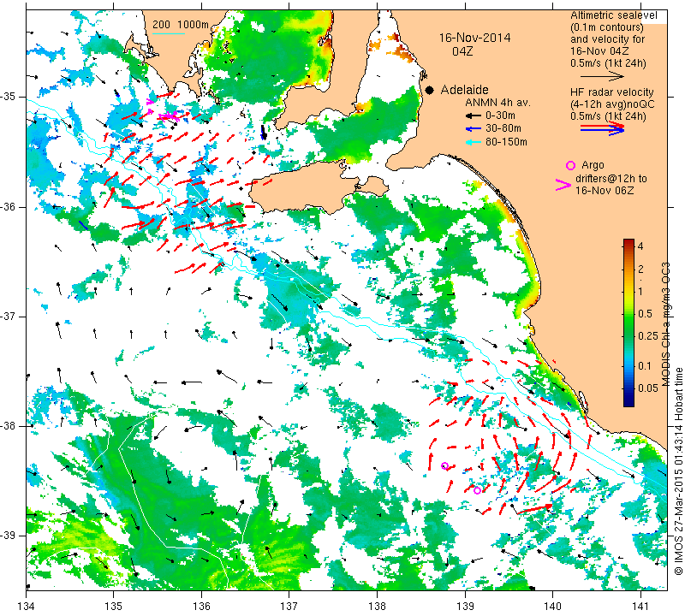The image size is (685, 616).
Task: Click the color bar value 0.25
Action: tap(647, 335)
